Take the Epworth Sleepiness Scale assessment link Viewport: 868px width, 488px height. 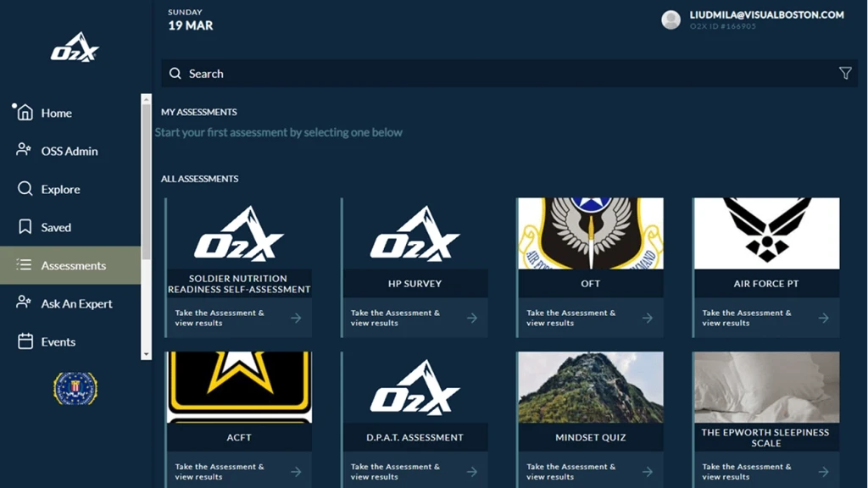coord(747,472)
